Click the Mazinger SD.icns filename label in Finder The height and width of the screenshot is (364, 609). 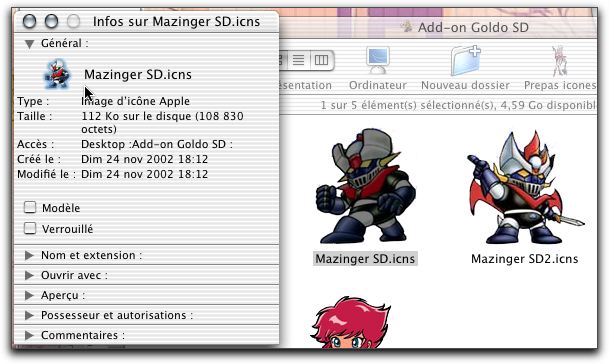[x=365, y=259]
